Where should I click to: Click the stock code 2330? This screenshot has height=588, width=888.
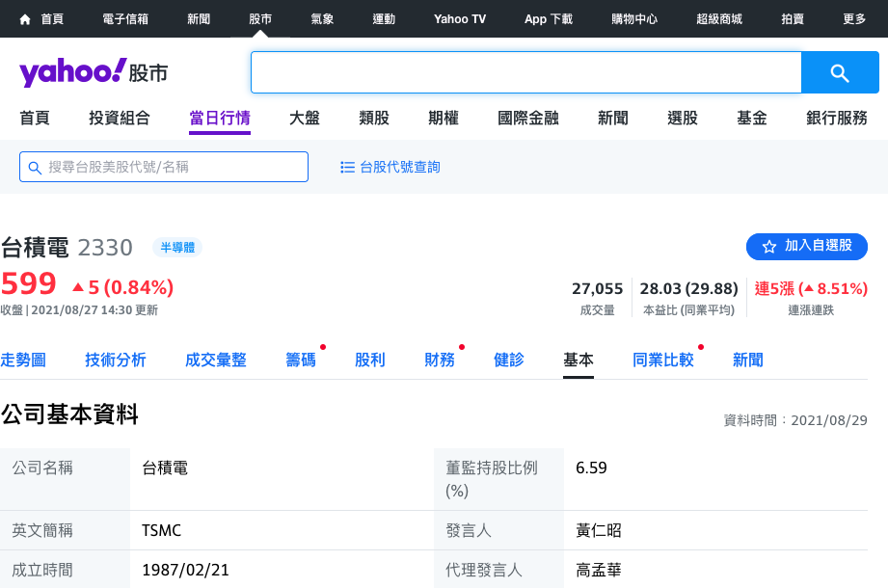(x=105, y=248)
